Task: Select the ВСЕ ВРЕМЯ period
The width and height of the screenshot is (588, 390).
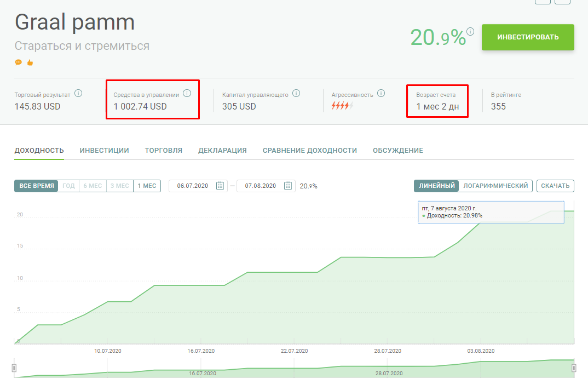Action: (x=36, y=186)
